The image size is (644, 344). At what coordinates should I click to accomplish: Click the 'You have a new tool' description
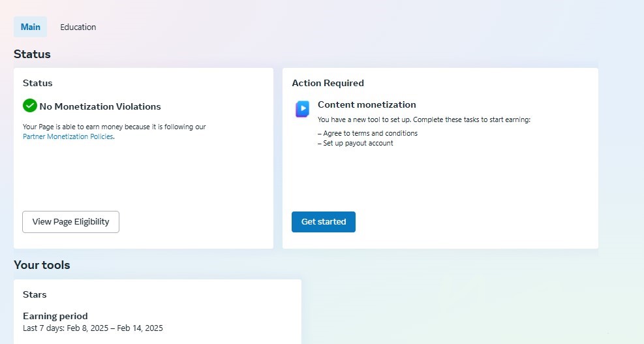pyautogui.click(x=424, y=119)
